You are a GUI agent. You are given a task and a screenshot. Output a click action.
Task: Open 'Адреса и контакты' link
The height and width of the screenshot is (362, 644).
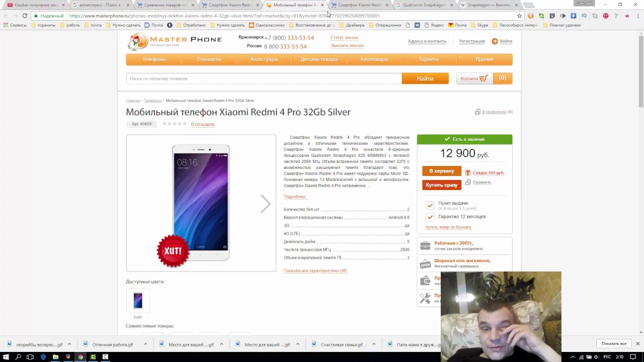(427, 41)
